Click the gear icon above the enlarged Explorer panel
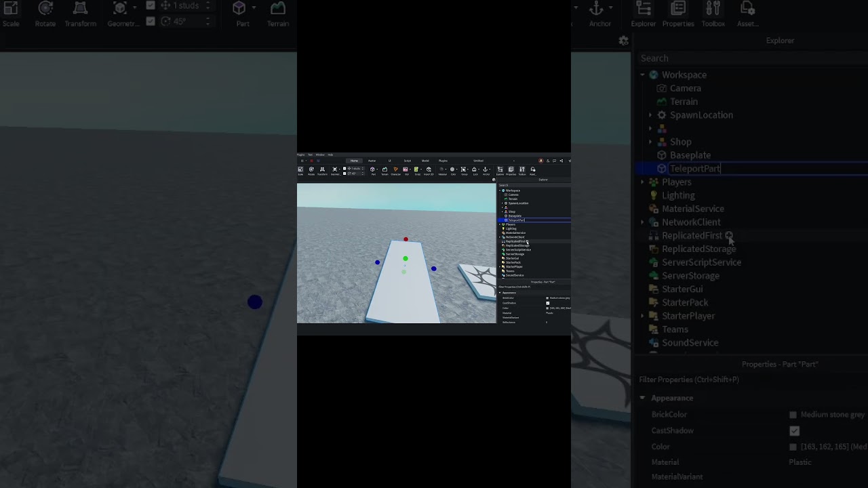The width and height of the screenshot is (868, 488). (624, 41)
